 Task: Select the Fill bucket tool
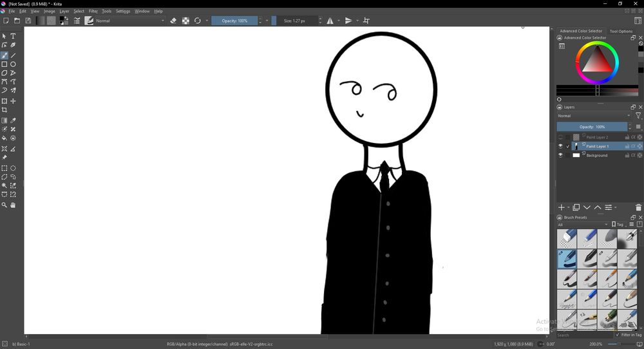[x=5, y=138]
